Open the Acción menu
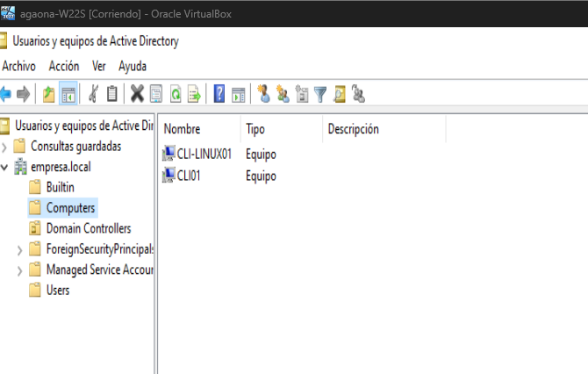 click(x=64, y=66)
